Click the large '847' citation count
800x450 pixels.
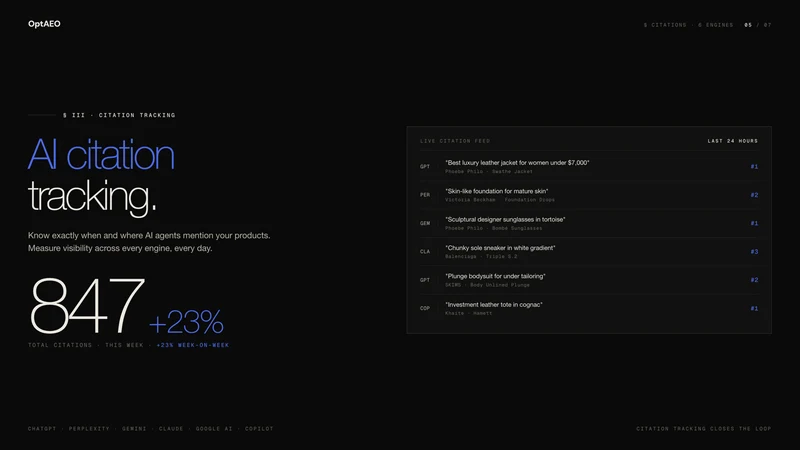(x=87, y=306)
